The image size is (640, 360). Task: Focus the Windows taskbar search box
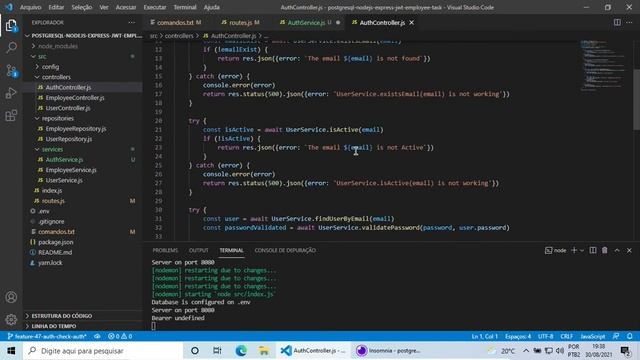[102, 351]
